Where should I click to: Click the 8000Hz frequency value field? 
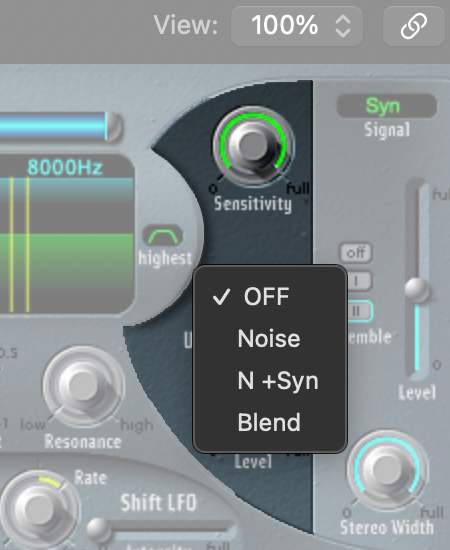65,167
